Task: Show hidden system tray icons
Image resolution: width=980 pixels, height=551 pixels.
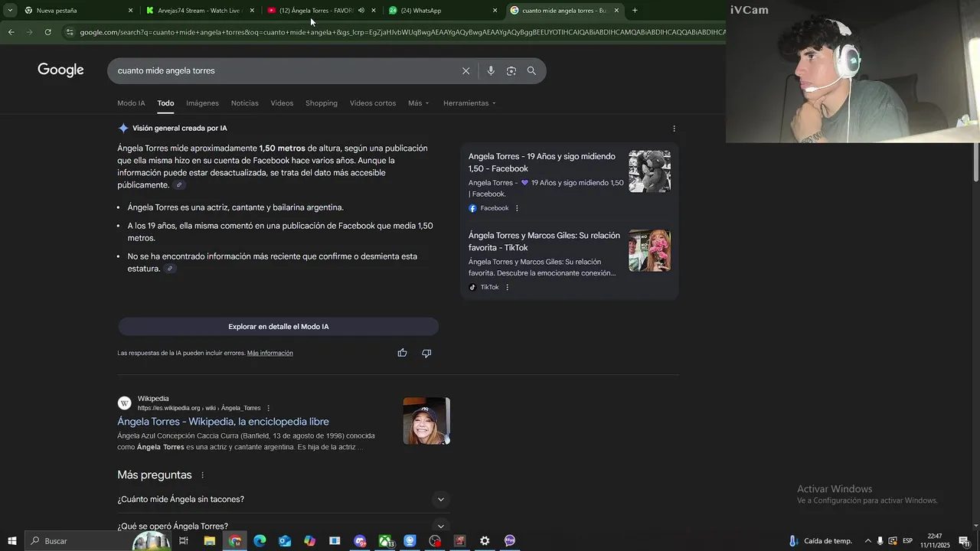Action: pyautogui.click(x=867, y=541)
